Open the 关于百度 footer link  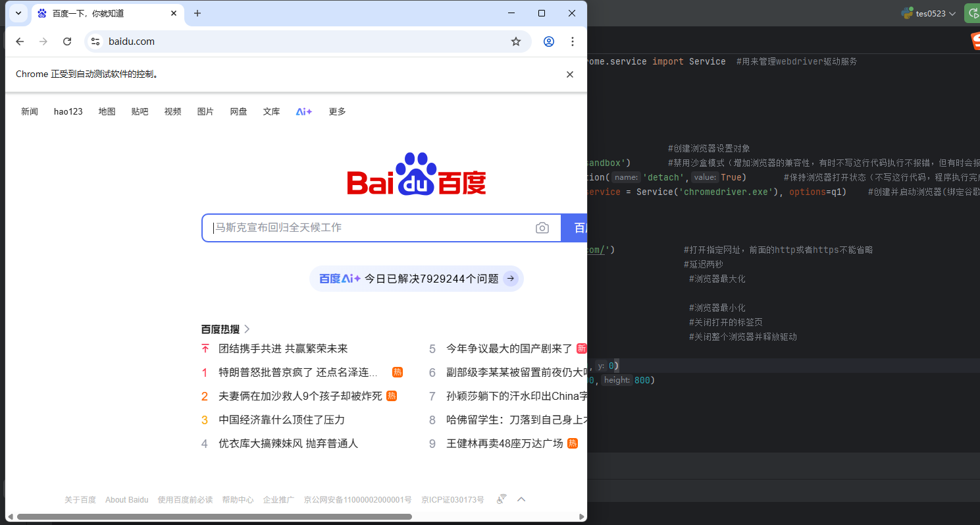tap(80, 500)
